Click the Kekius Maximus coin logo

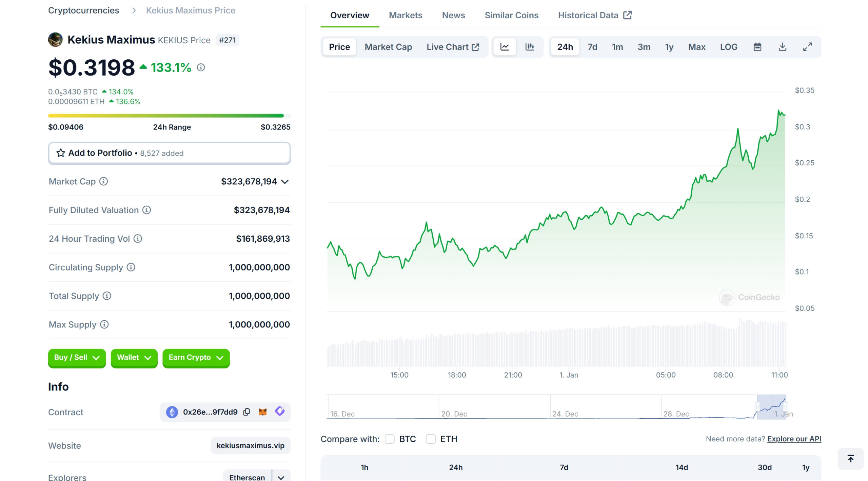coord(55,40)
